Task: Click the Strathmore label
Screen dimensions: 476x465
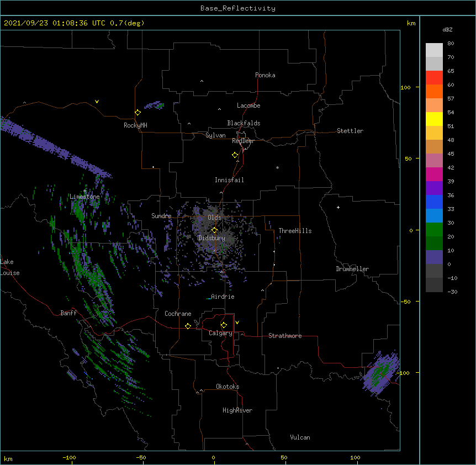Action: coord(285,336)
